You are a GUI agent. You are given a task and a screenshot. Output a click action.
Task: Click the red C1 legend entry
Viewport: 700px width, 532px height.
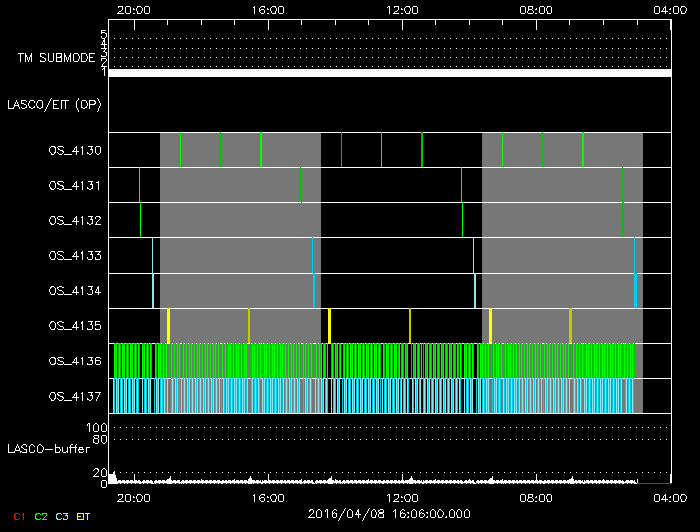[x=19, y=516]
